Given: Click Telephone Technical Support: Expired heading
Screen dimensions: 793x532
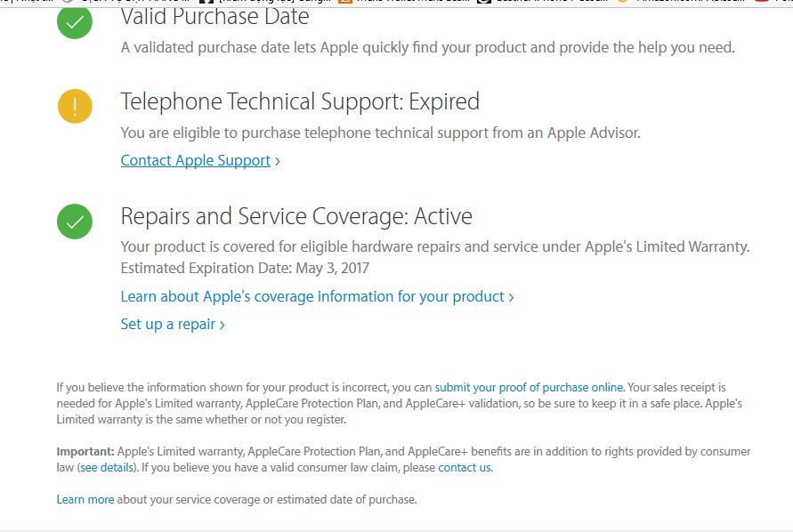Looking at the screenshot, I should (300, 101).
